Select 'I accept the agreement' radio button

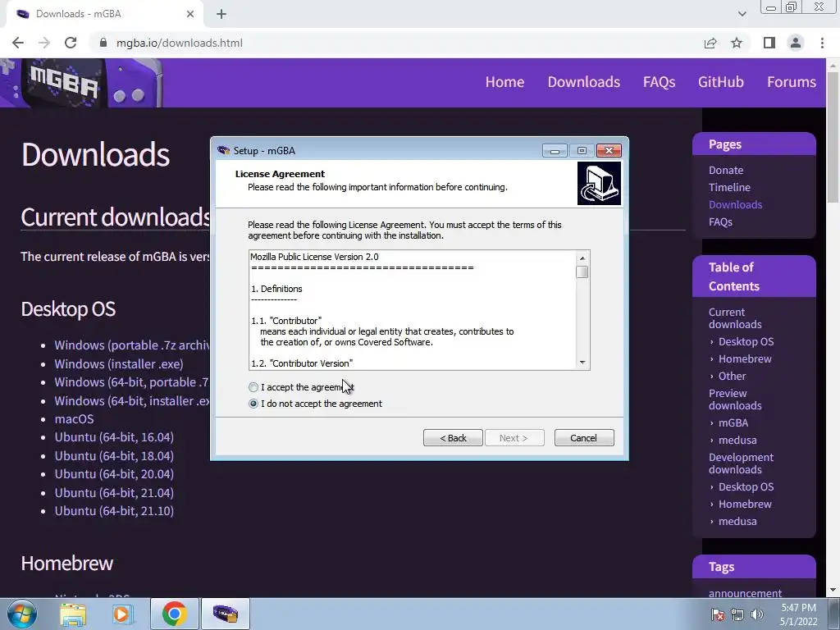[253, 387]
